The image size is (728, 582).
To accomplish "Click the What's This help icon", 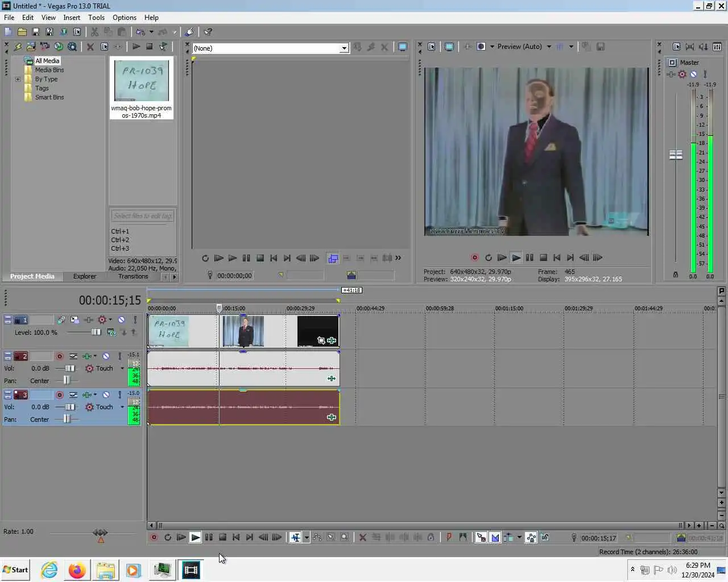I will [x=208, y=32].
